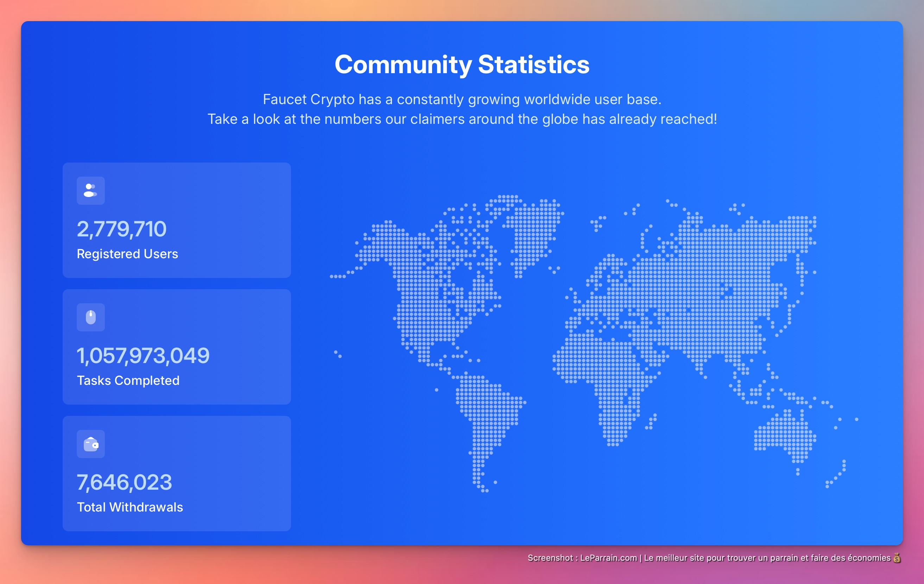Click the tasks completed mouse icon
The image size is (924, 584).
(x=90, y=317)
